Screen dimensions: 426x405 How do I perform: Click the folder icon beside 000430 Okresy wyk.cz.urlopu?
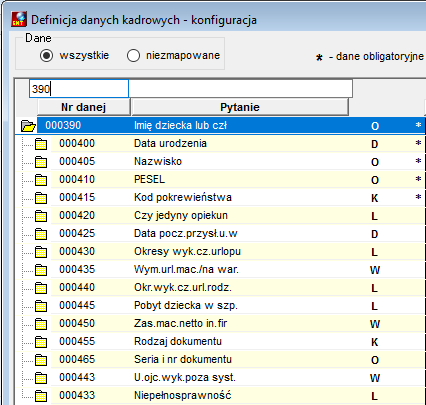(x=41, y=252)
